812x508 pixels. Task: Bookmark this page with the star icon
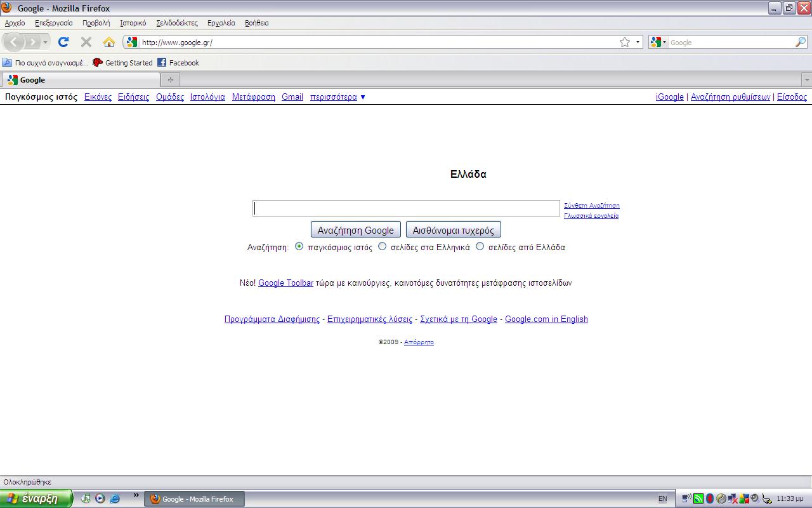pos(625,42)
